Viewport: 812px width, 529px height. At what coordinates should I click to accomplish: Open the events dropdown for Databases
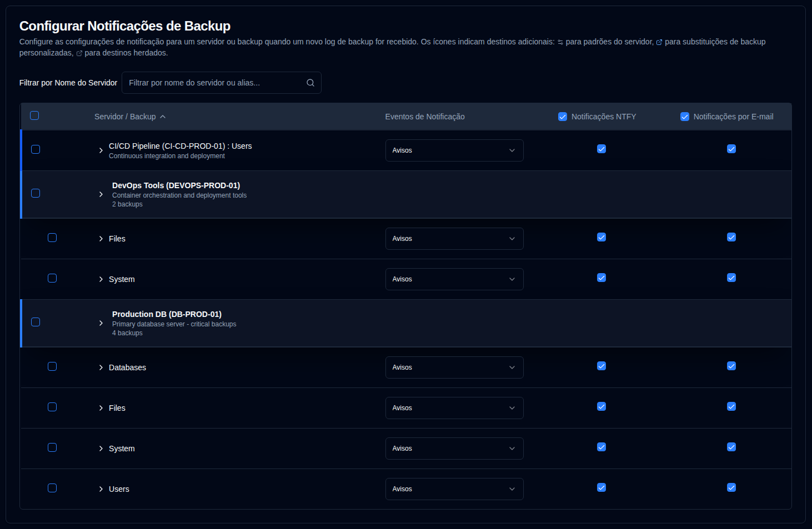454,367
